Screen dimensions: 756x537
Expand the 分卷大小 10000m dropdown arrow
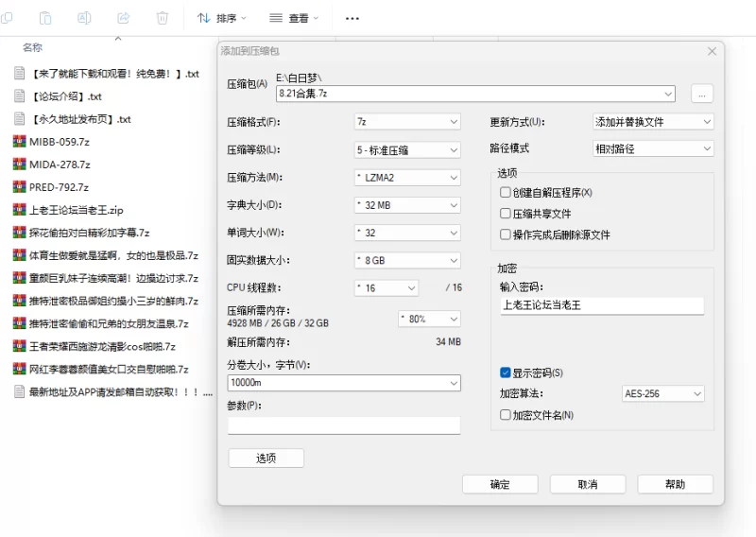pyautogui.click(x=454, y=383)
